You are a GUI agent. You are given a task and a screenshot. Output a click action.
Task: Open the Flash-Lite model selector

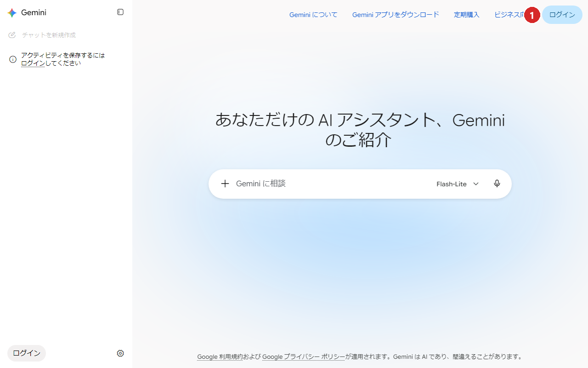point(458,184)
